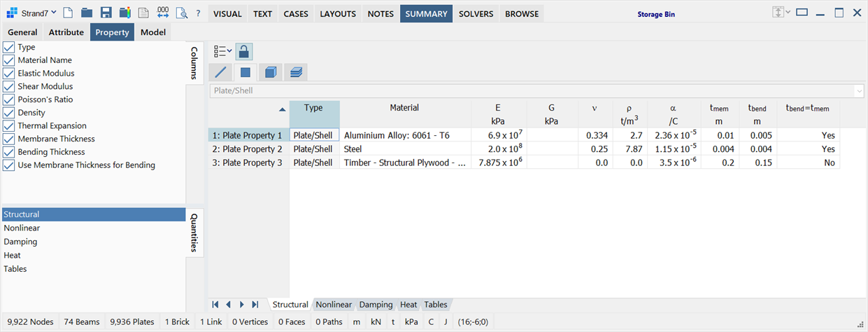
Task: Select the Ply/laminate layers icon
Action: point(295,71)
